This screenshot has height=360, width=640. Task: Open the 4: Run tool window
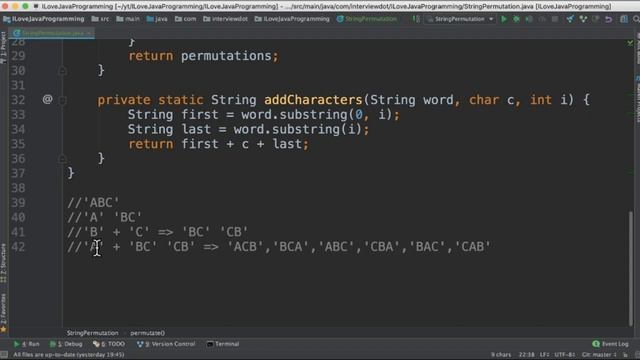(x=27, y=344)
